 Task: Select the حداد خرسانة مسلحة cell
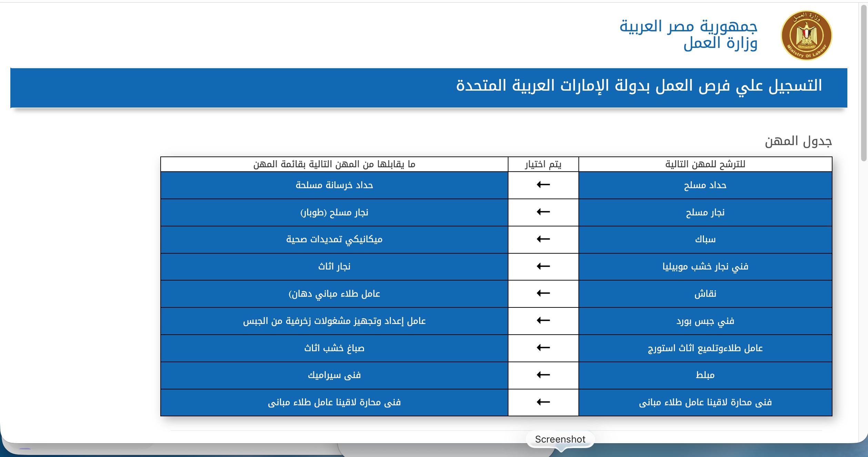click(x=334, y=185)
